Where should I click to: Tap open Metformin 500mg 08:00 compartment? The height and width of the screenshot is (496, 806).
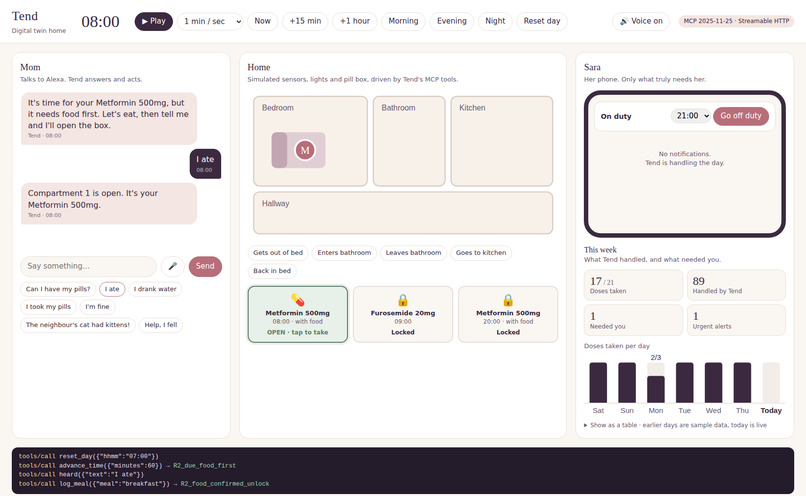tap(298, 315)
